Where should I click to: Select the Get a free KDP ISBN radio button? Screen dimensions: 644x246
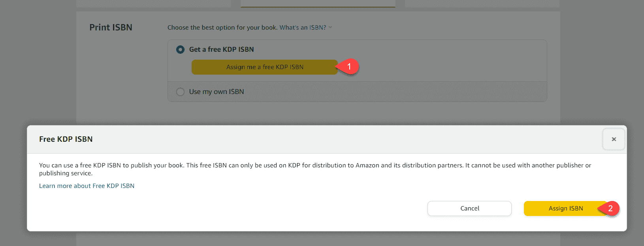[x=180, y=49]
